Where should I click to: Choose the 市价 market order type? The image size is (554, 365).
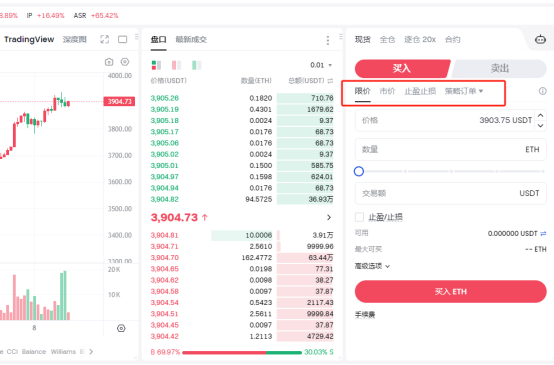pos(387,91)
